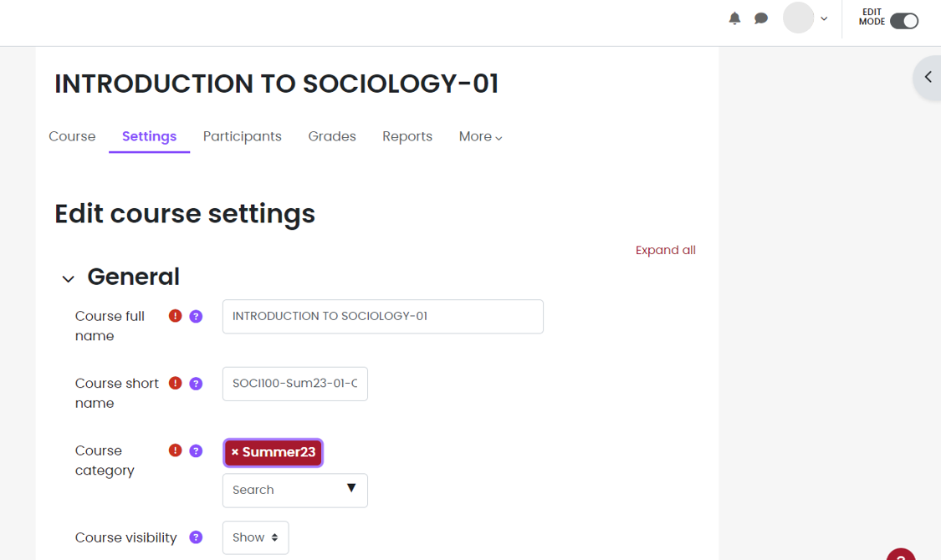Collapse the General section

pyautogui.click(x=68, y=278)
